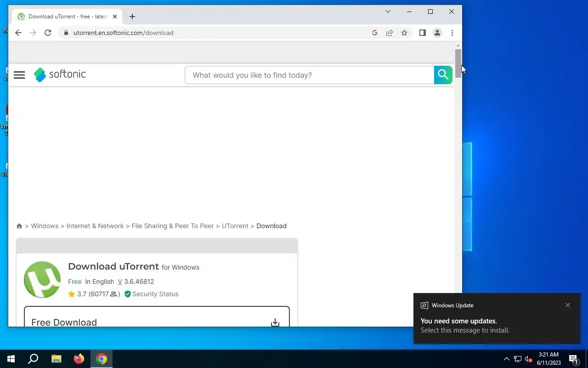The image size is (588, 368).
Task: Click the scrollbar up arrow
Action: [458, 46]
